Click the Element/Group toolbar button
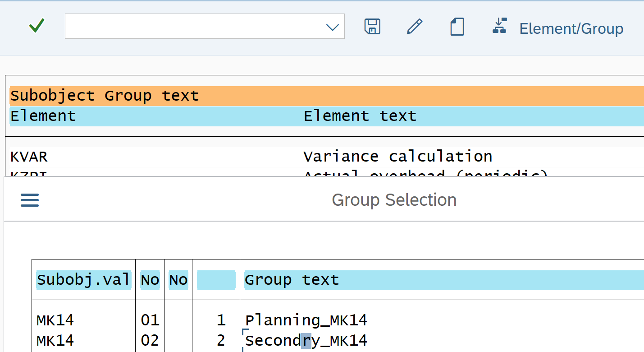The height and width of the screenshot is (352, 644). tap(558, 28)
